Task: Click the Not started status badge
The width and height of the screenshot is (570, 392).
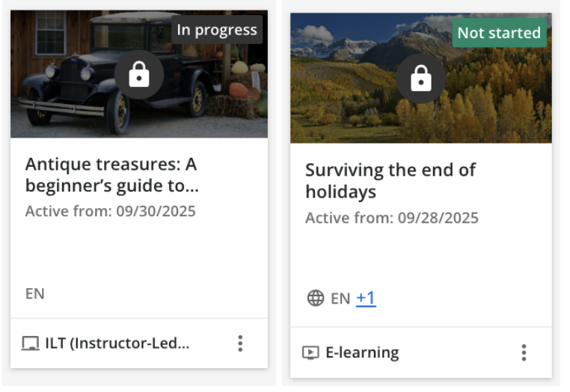Action: tap(499, 33)
